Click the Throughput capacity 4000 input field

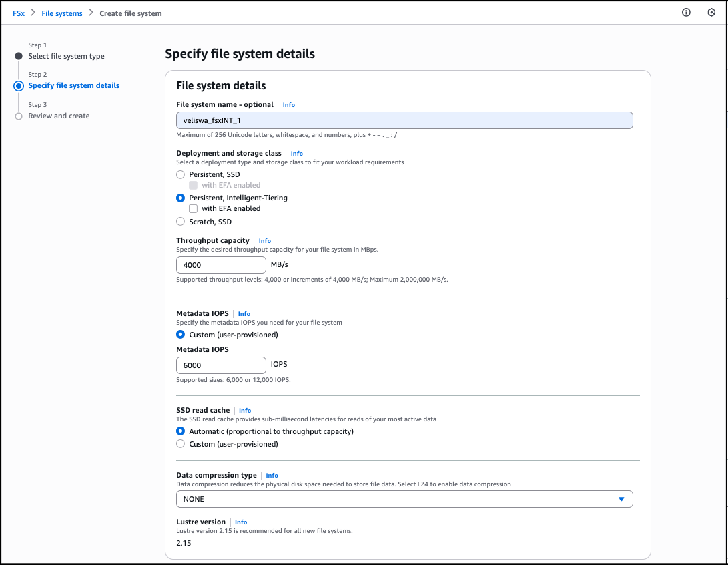point(221,265)
